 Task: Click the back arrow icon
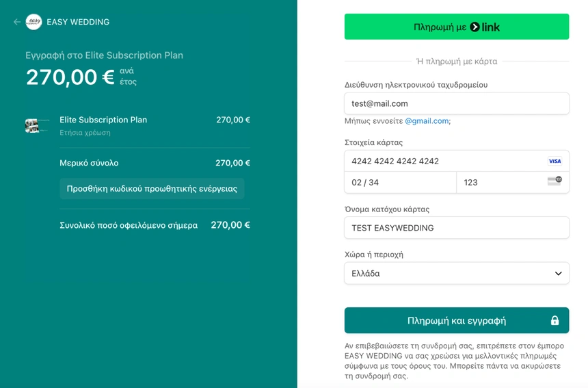point(17,22)
